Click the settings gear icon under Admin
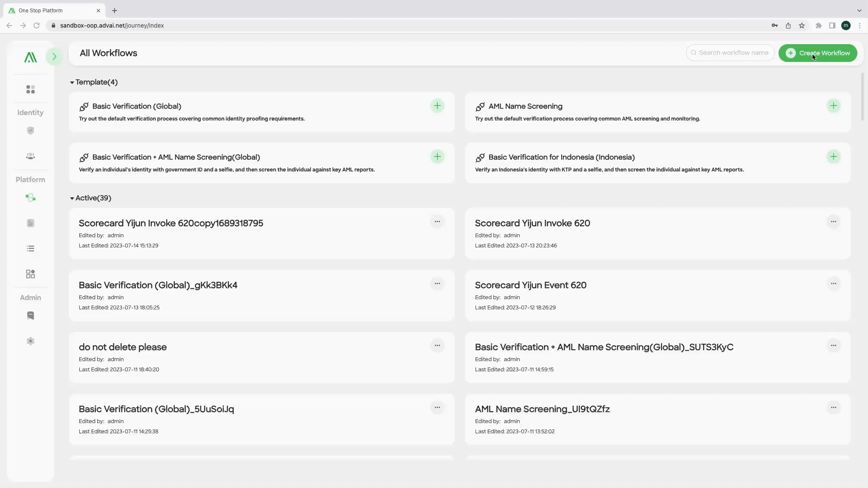The image size is (868, 488). coord(31,341)
